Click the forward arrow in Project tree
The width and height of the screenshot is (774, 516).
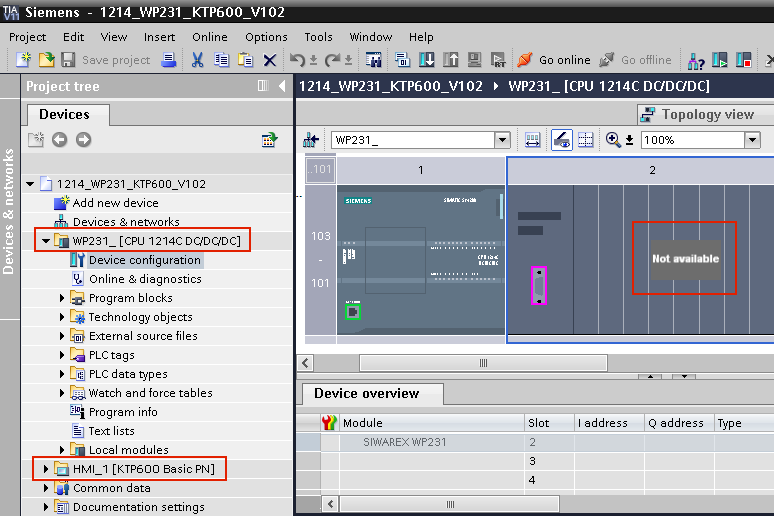coord(83,140)
